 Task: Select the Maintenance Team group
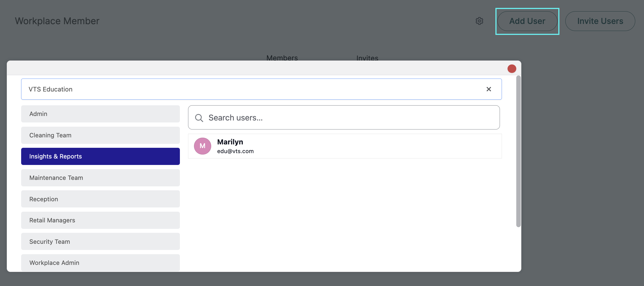pyautogui.click(x=100, y=178)
